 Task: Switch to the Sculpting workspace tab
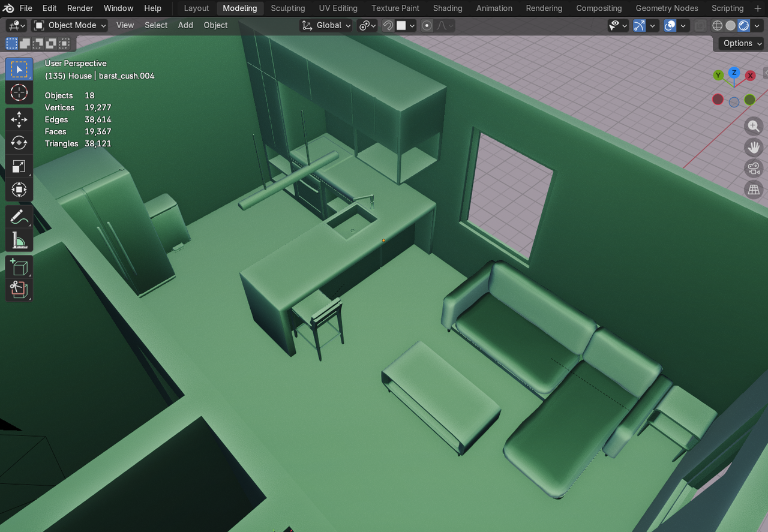tap(287, 8)
